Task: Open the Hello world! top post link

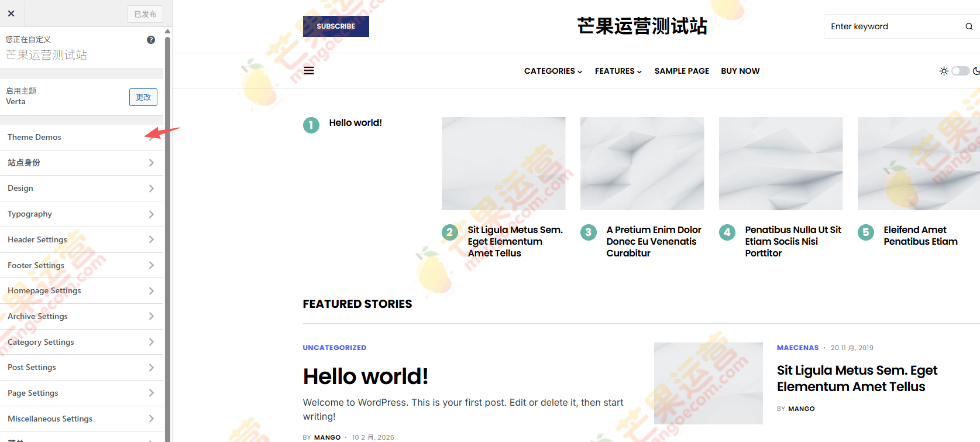Action: tap(355, 122)
